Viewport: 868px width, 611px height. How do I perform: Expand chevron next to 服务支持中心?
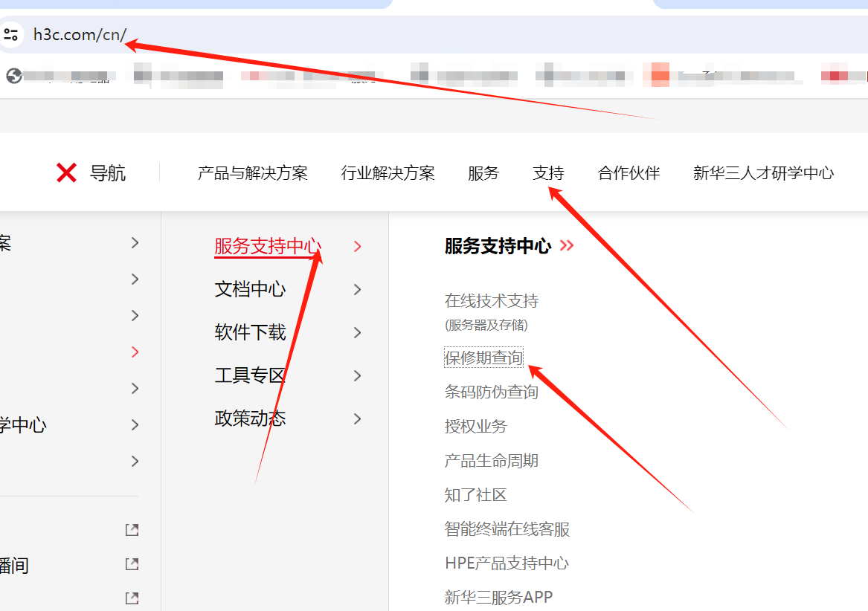pyautogui.click(x=358, y=247)
